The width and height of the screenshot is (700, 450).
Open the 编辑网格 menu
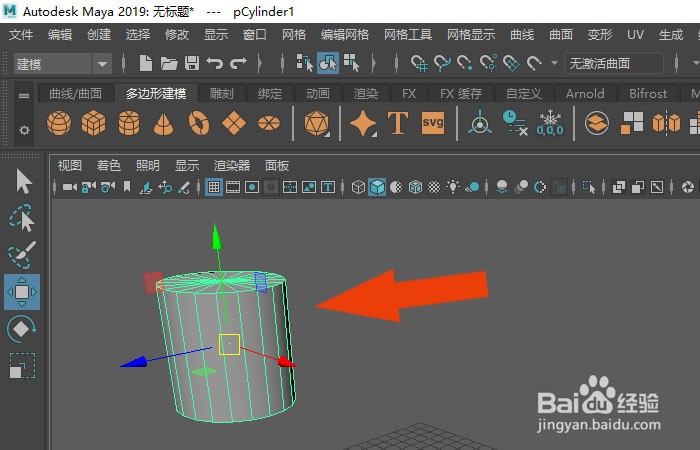pyautogui.click(x=345, y=35)
